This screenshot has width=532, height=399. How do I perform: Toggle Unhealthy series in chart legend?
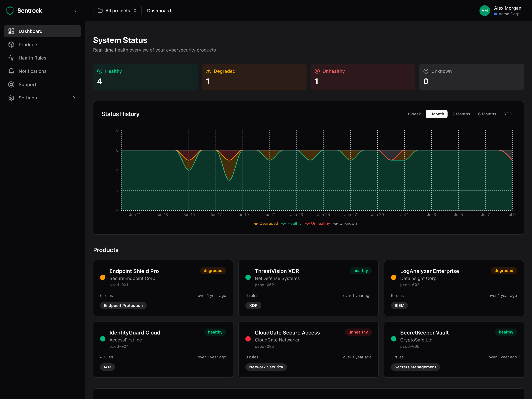pos(318,223)
